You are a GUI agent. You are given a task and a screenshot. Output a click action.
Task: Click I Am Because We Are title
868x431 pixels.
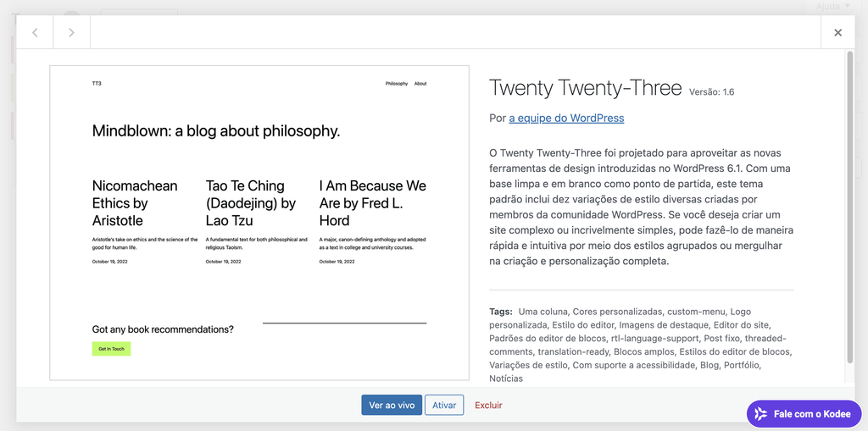click(373, 203)
